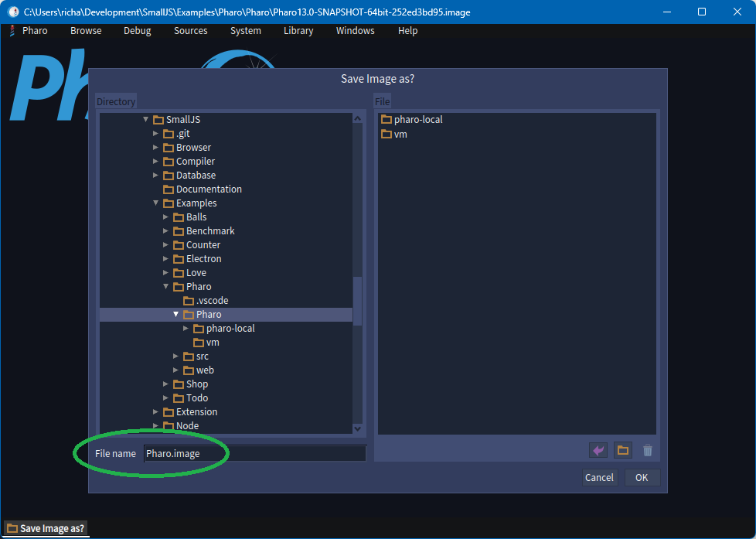Click the lighthouse icon in the menu bar
The width and height of the screenshot is (756, 539).
click(x=12, y=31)
